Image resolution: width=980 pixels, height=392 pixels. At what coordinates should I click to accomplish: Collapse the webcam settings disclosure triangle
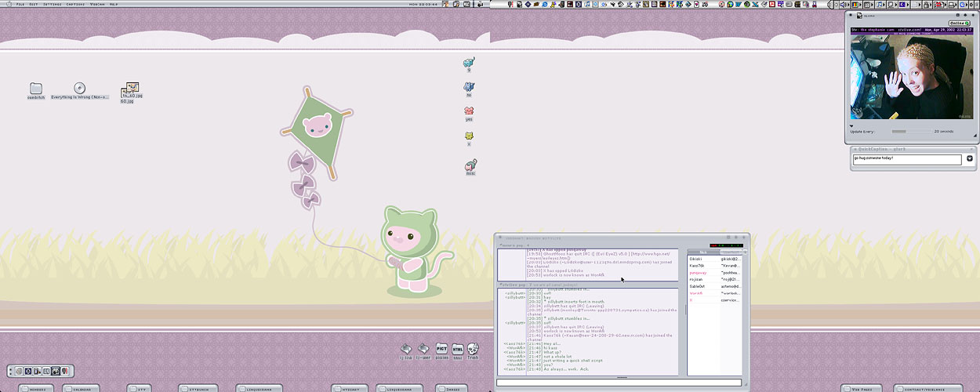852,125
